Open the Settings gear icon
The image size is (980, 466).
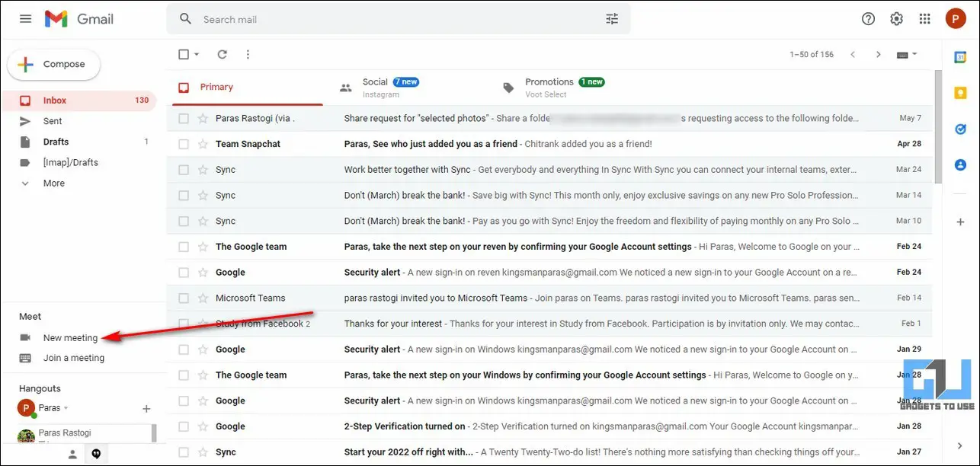[896, 19]
